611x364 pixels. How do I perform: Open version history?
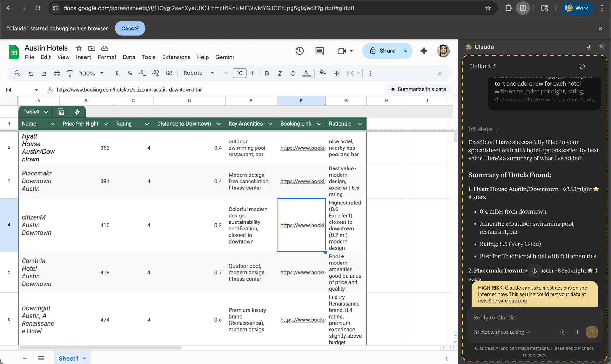[x=299, y=51]
